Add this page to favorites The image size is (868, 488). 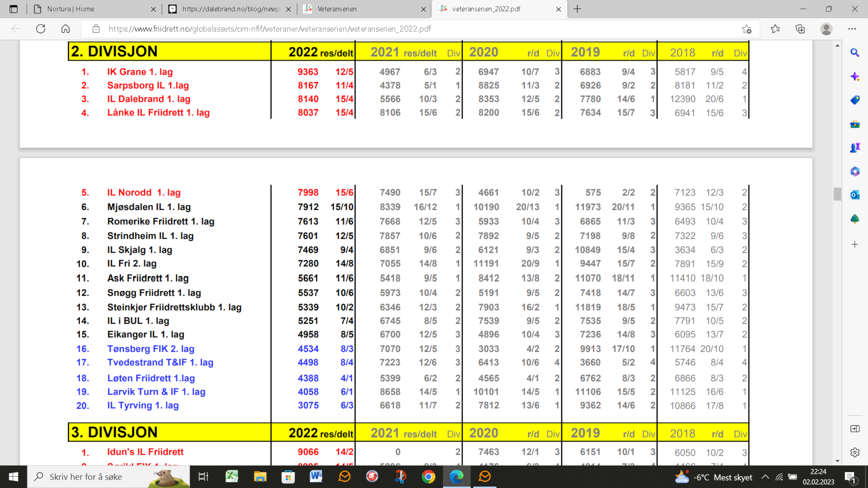tap(746, 29)
